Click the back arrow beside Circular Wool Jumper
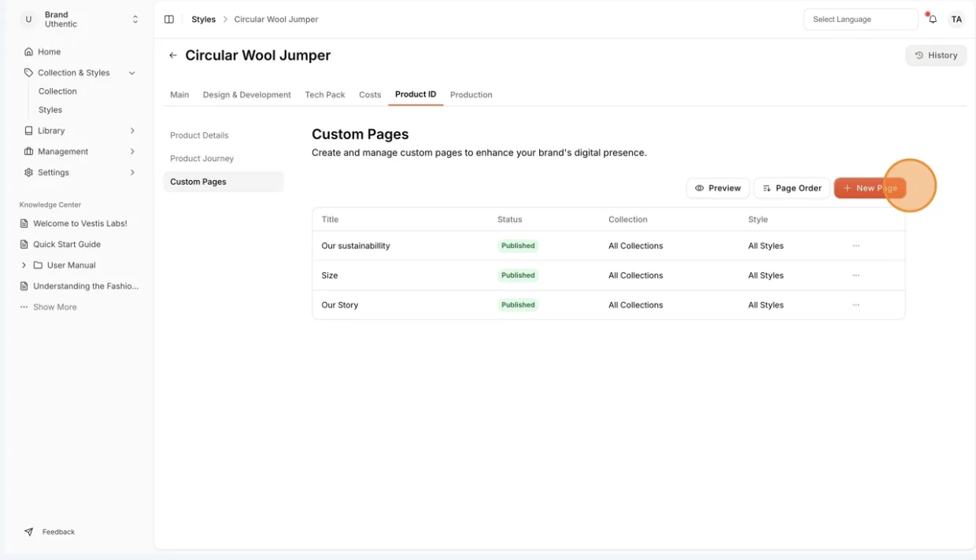This screenshot has width=976, height=560. (173, 56)
